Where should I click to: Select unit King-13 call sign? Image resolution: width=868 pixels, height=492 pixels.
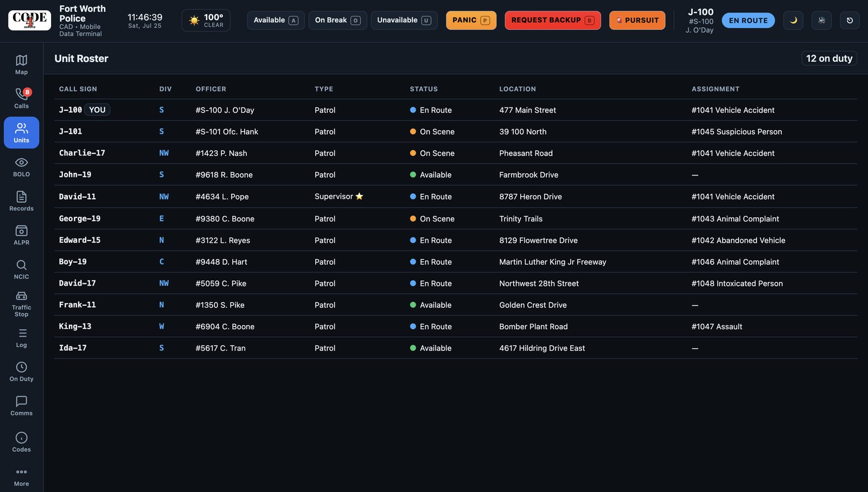tap(75, 326)
